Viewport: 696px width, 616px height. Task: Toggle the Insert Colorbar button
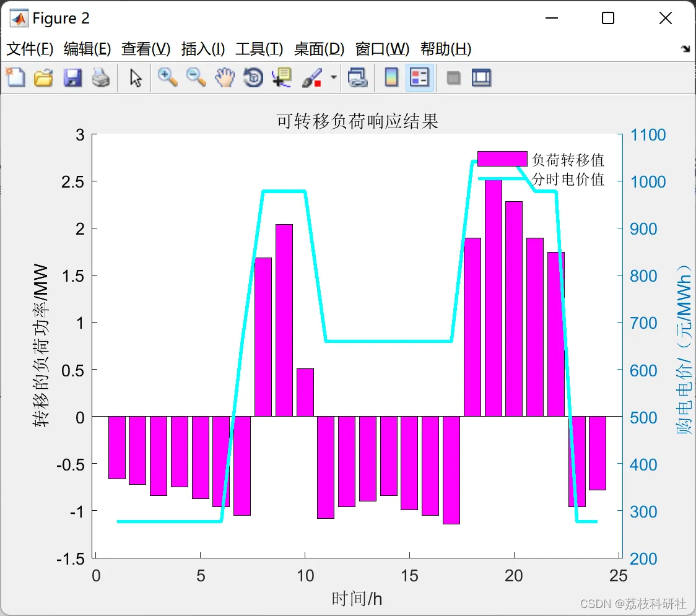point(391,77)
